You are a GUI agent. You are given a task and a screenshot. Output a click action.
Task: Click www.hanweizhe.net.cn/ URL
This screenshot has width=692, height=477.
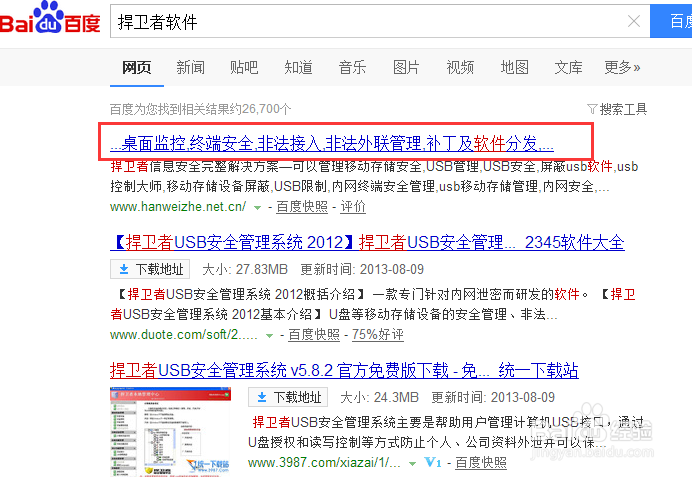tap(178, 207)
